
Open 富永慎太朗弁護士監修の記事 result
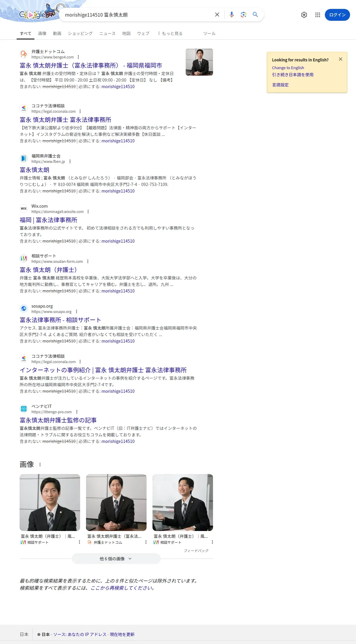point(58,420)
